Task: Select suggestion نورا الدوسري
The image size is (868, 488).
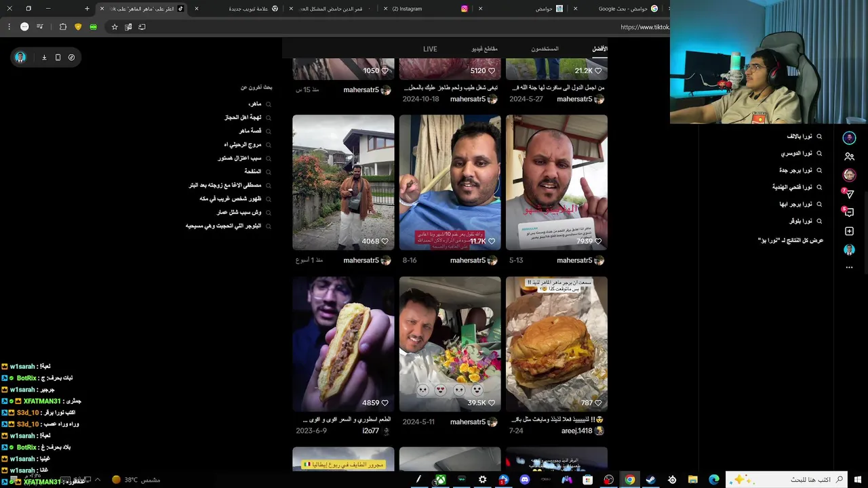Action: pyautogui.click(x=797, y=154)
